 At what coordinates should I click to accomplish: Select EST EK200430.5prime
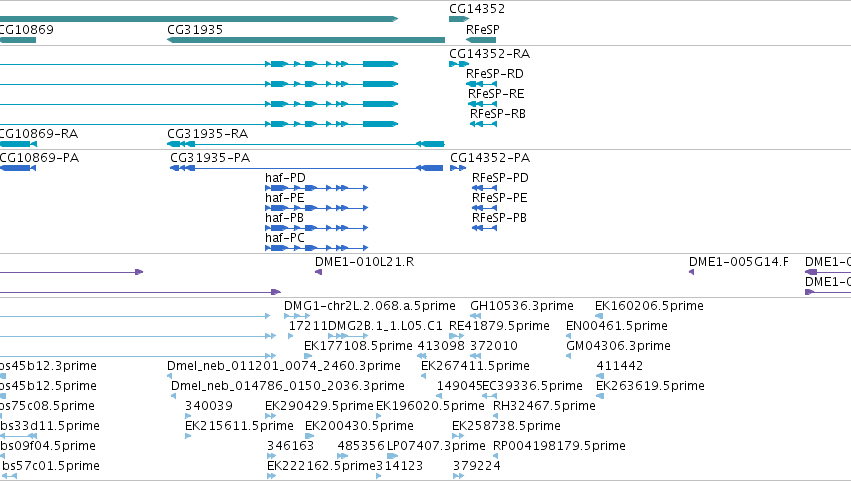pyautogui.click(x=359, y=426)
